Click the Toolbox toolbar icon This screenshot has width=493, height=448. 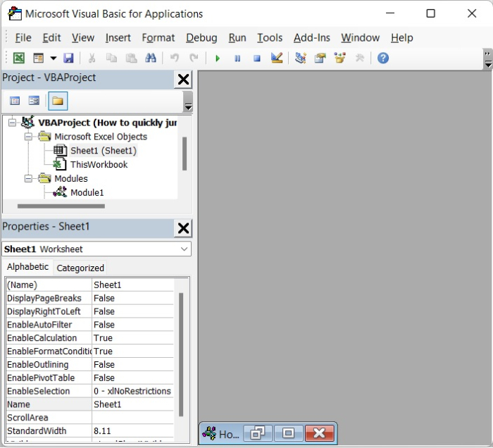359,58
